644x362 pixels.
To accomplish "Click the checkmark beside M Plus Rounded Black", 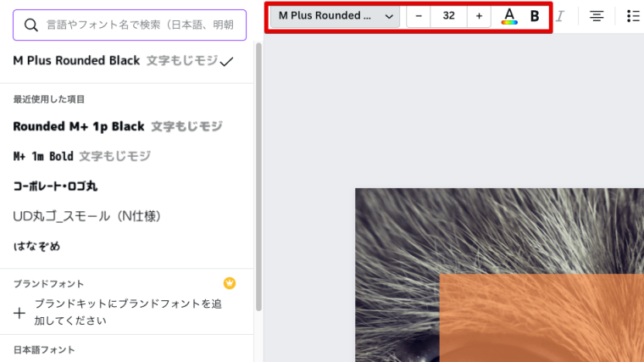I will [x=226, y=62].
